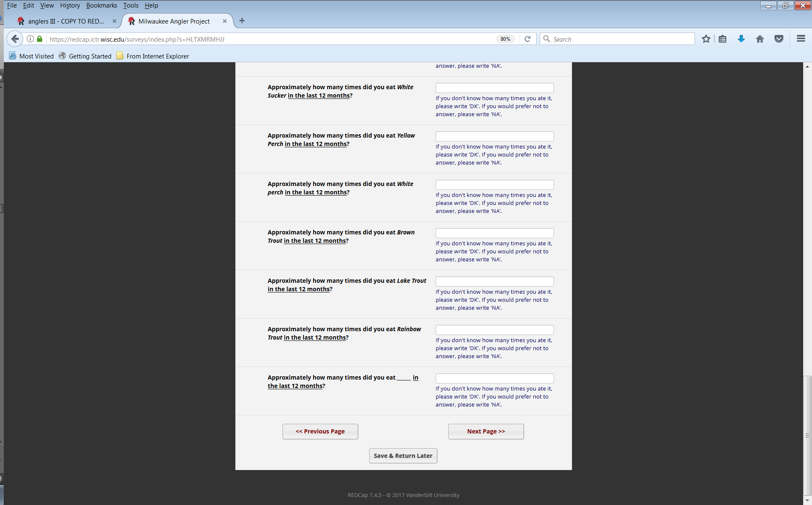Open the Bookmarks menu
Viewport: 812px width, 505px height.
coord(101,5)
